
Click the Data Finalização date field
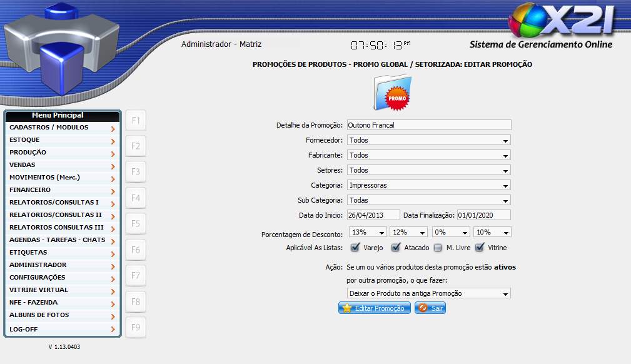[483, 215]
